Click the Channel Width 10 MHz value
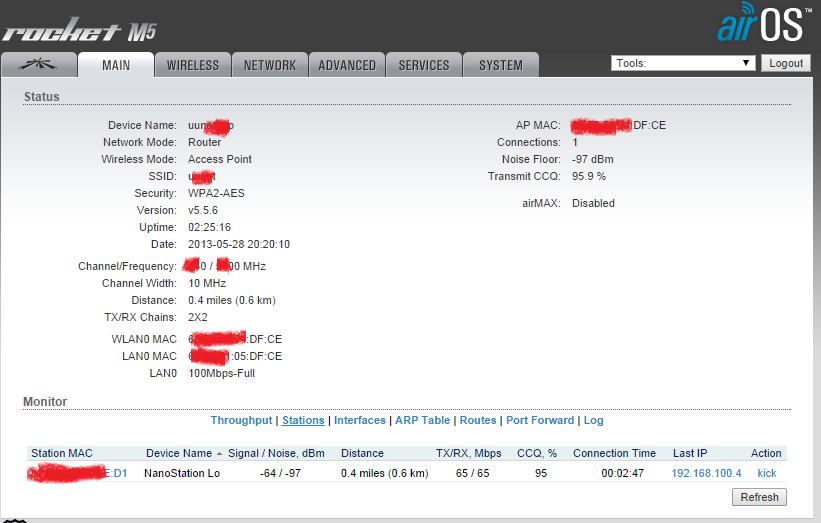The image size is (821, 523). 207,283
